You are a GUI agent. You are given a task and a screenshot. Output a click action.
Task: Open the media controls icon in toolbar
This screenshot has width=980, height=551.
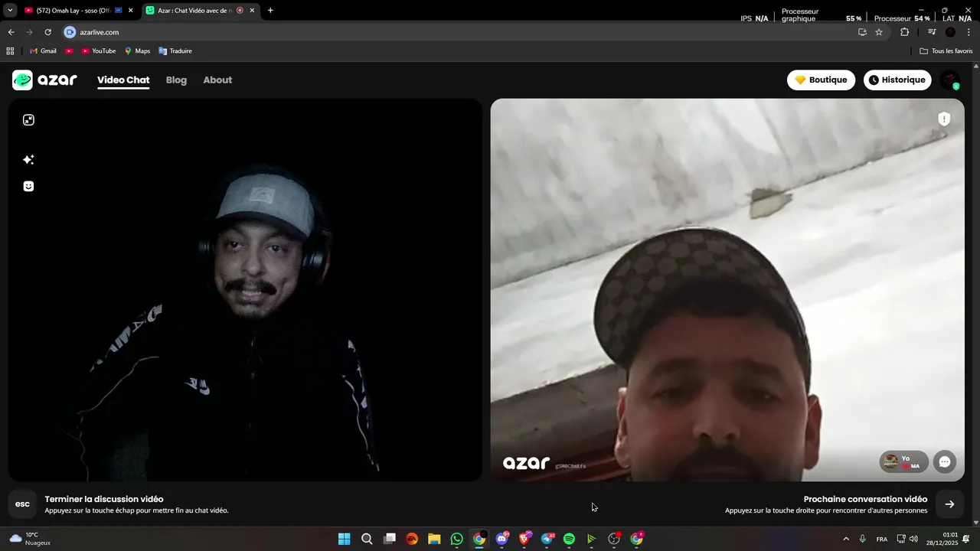click(x=932, y=32)
